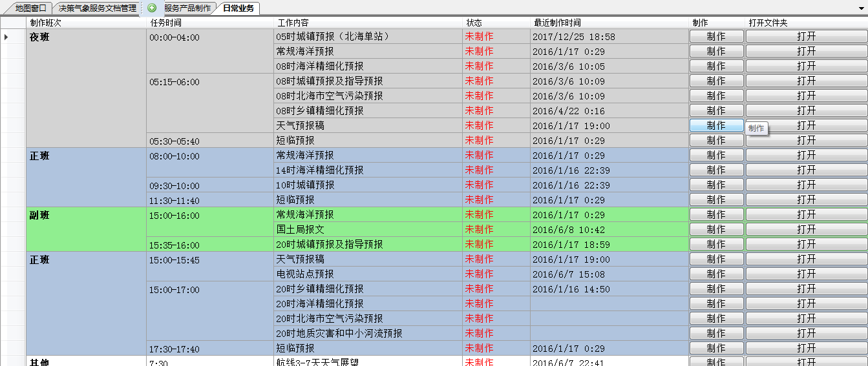Select the 副班 shift cell
This screenshot has width=868, height=366.
point(85,229)
